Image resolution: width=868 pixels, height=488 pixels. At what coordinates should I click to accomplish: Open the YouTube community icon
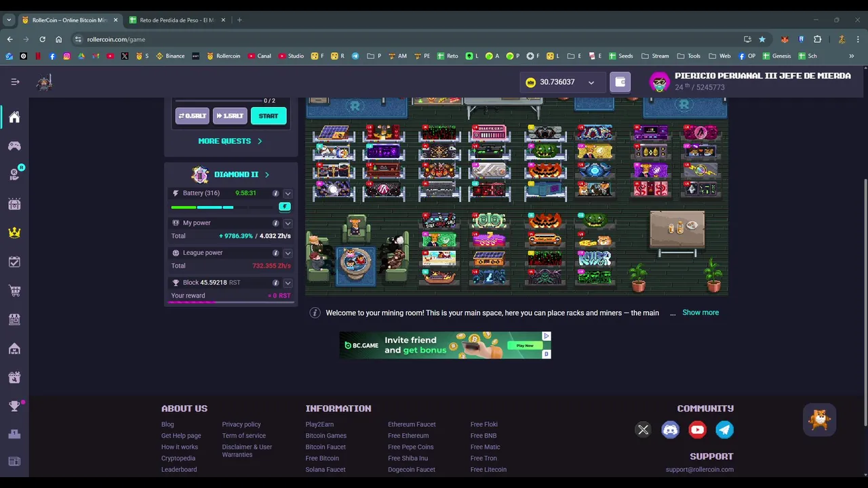point(697,430)
